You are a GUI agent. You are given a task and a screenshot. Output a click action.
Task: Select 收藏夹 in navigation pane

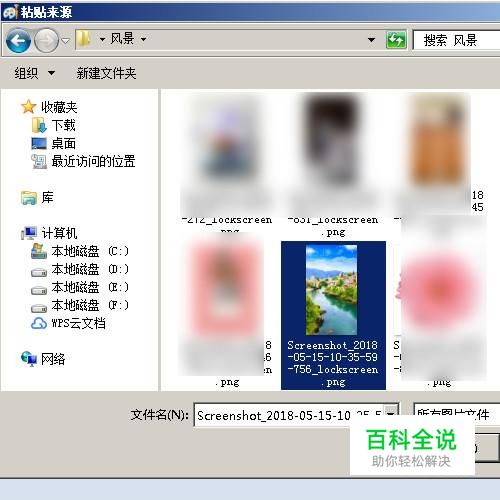tap(59, 107)
